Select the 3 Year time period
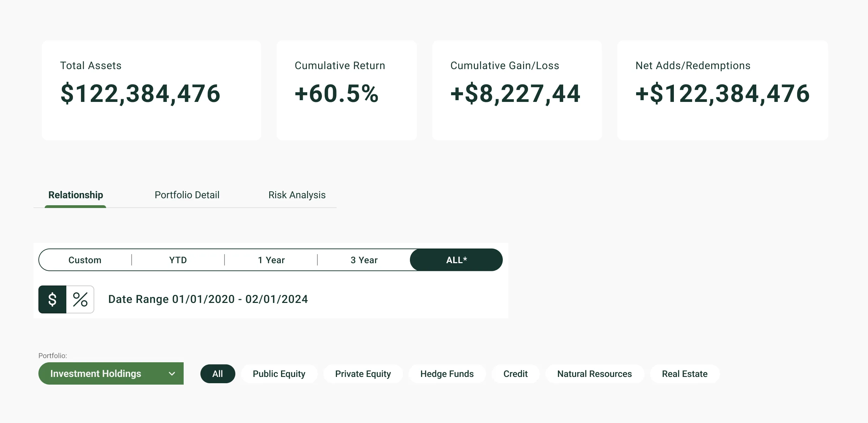 [364, 260]
